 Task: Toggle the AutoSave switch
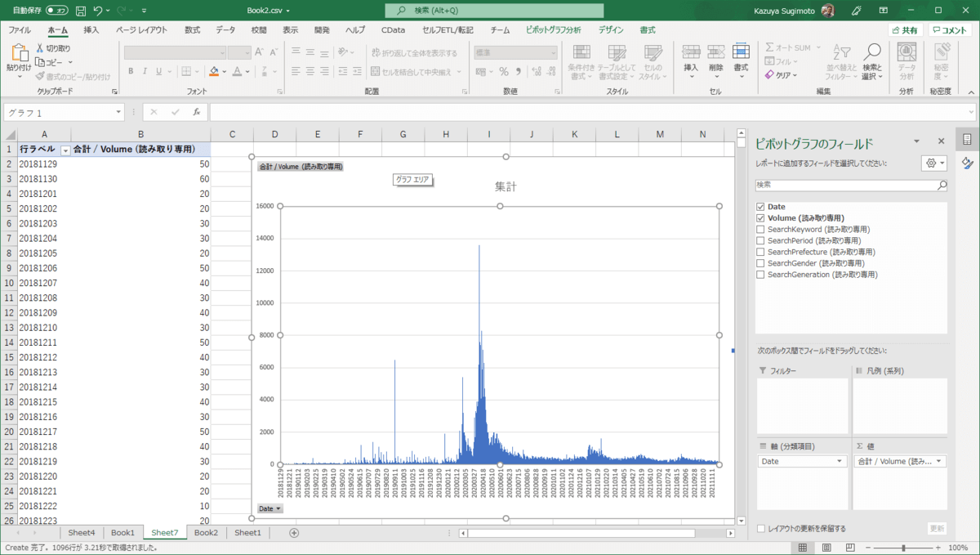(56, 11)
